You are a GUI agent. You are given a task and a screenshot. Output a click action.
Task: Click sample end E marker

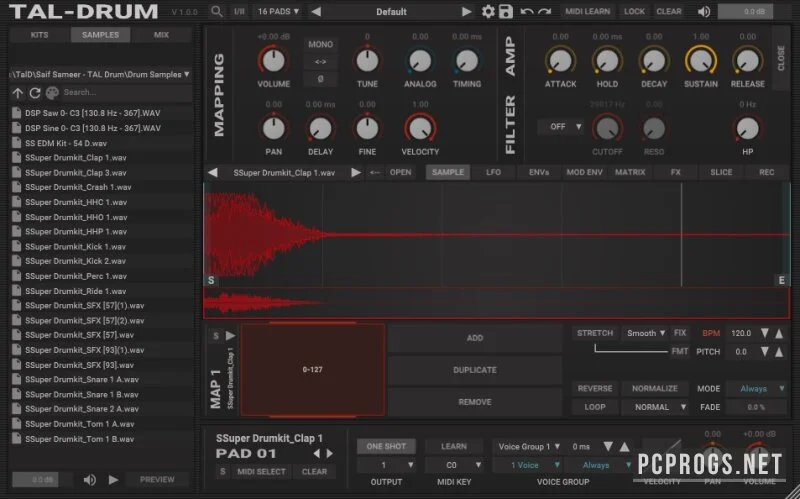click(x=782, y=280)
